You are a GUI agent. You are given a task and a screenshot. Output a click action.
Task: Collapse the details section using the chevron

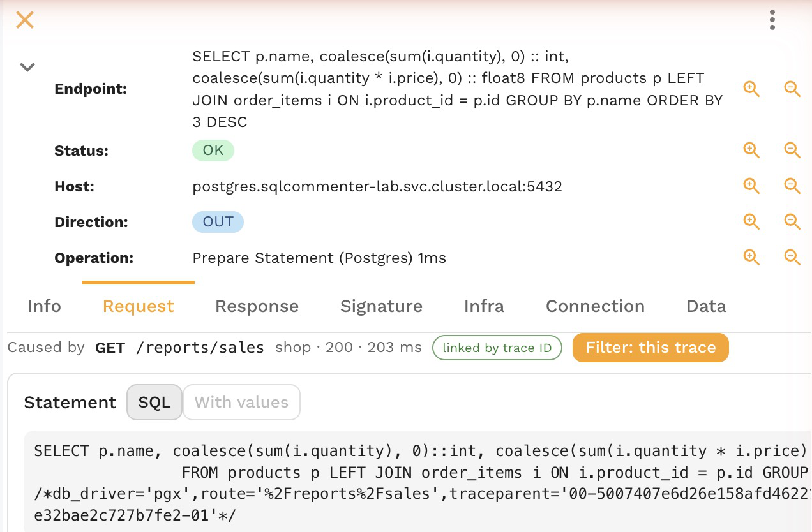(27, 66)
